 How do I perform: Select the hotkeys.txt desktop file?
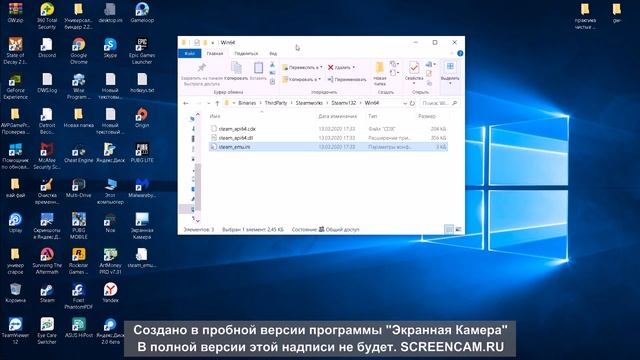(x=142, y=83)
